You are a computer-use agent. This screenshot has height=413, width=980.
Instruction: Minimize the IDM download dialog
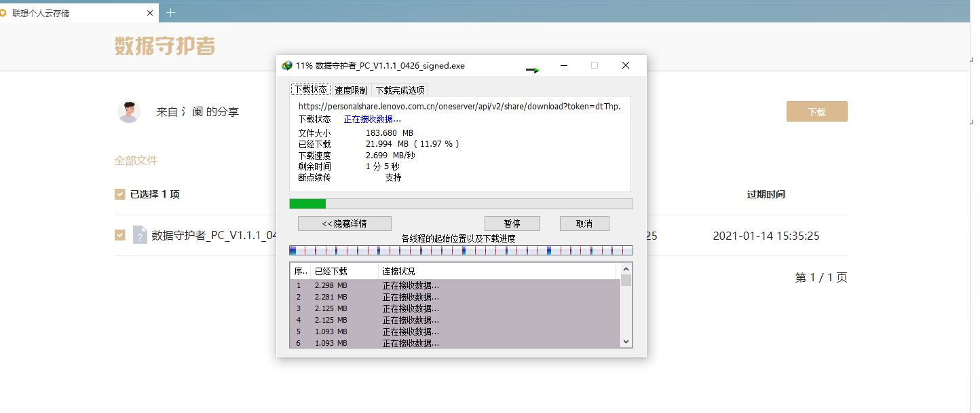tap(564, 65)
